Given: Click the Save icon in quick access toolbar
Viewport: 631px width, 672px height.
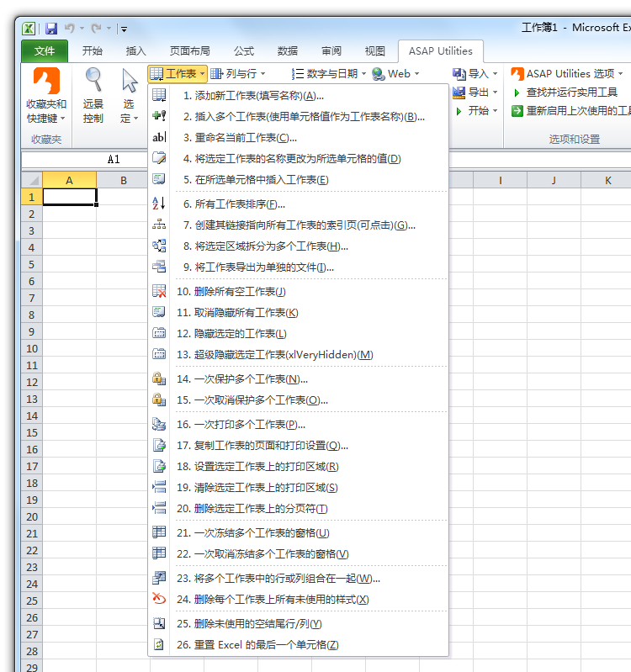Looking at the screenshot, I should (x=51, y=29).
